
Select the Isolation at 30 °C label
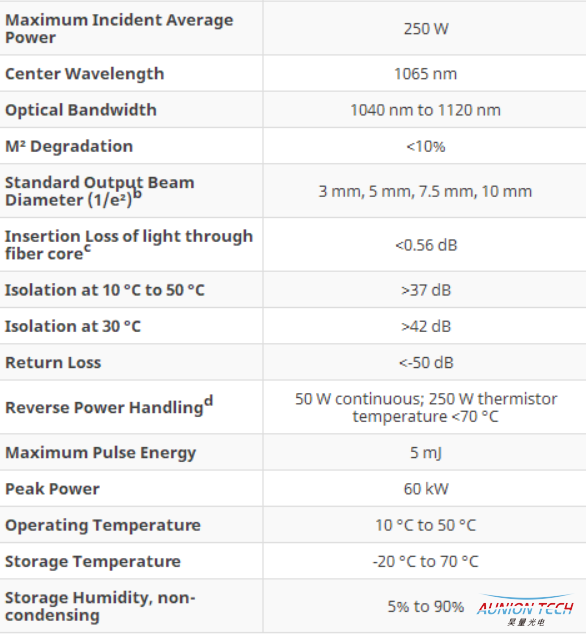73,326
